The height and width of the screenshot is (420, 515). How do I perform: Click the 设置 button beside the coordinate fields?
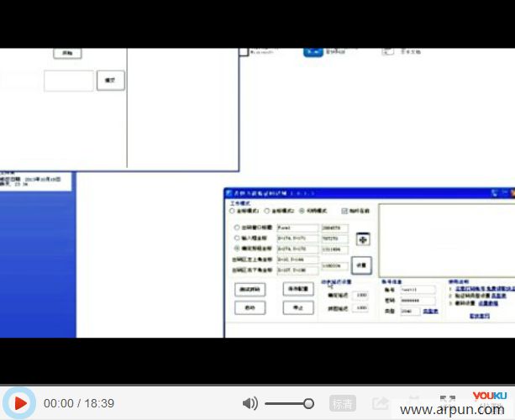click(361, 264)
